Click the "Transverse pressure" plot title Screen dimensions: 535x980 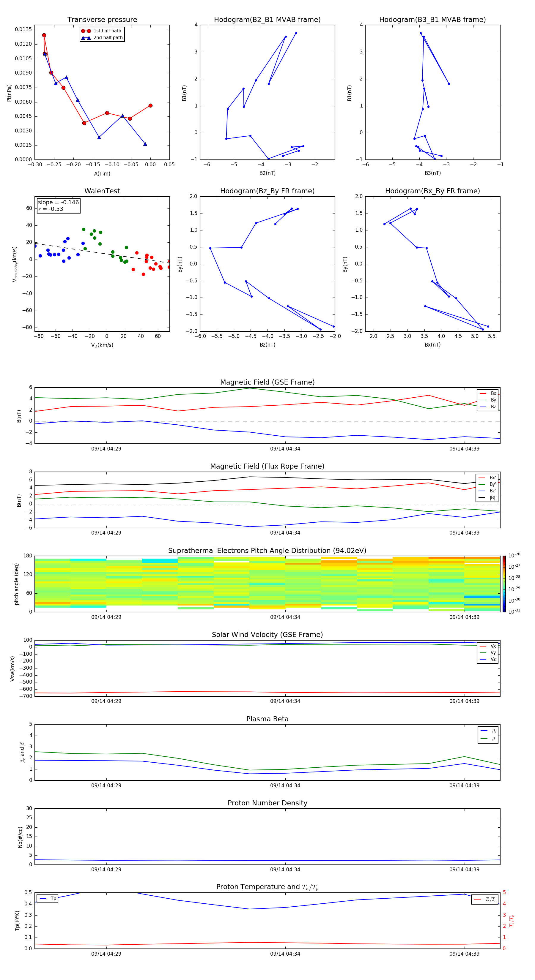[102, 20]
